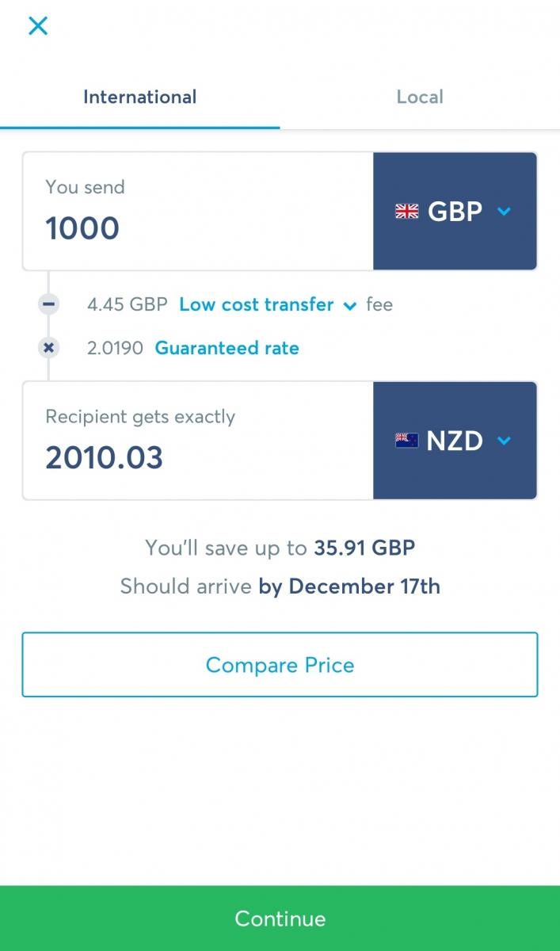Close the transfer screen with the X icon
This screenshot has width=560, height=951.
tap(38, 25)
